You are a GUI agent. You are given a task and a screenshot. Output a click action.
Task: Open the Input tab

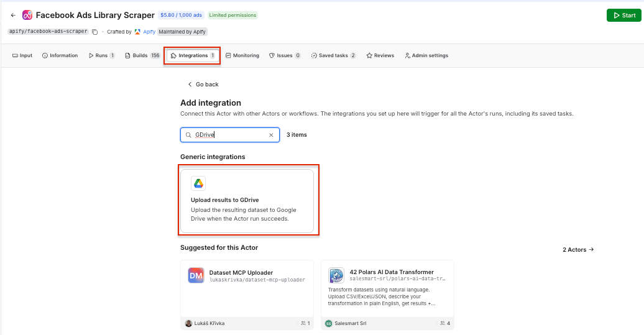[x=22, y=55]
